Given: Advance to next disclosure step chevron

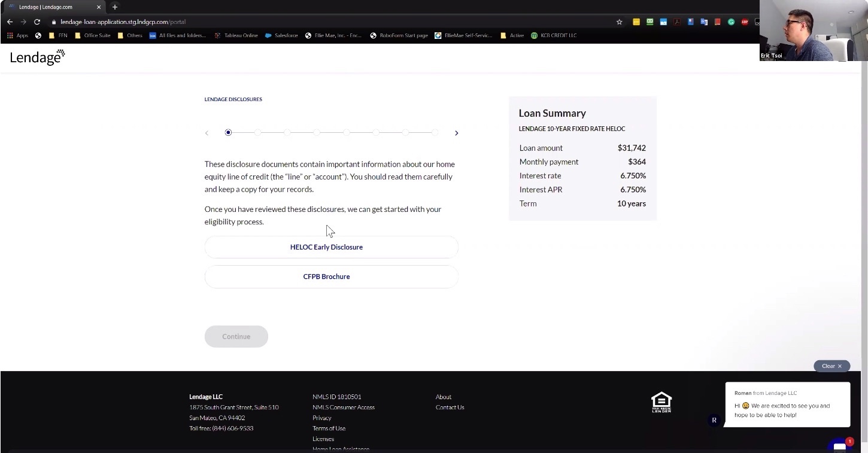Looking at the screenshot, I should pyautogui.click(x=456, y=133).
